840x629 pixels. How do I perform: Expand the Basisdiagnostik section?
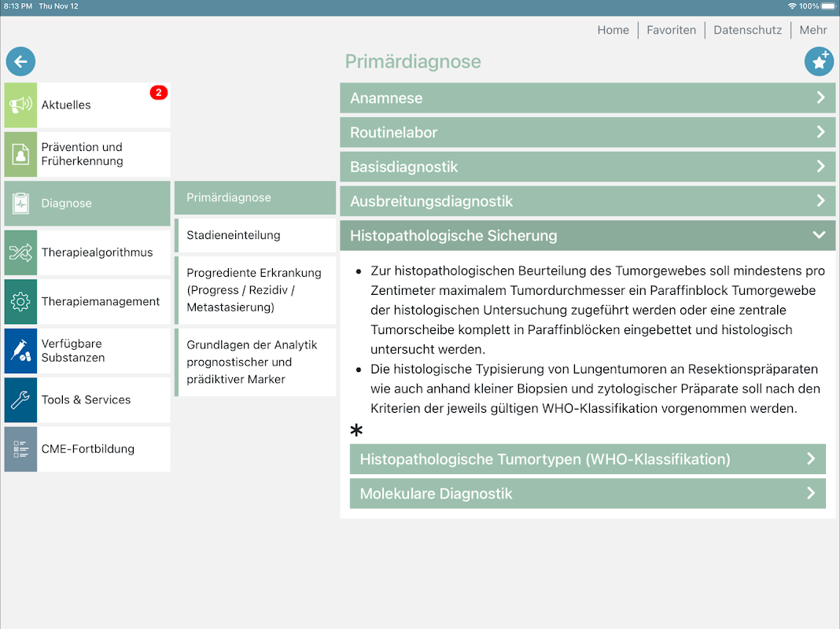tap(588, 167)
